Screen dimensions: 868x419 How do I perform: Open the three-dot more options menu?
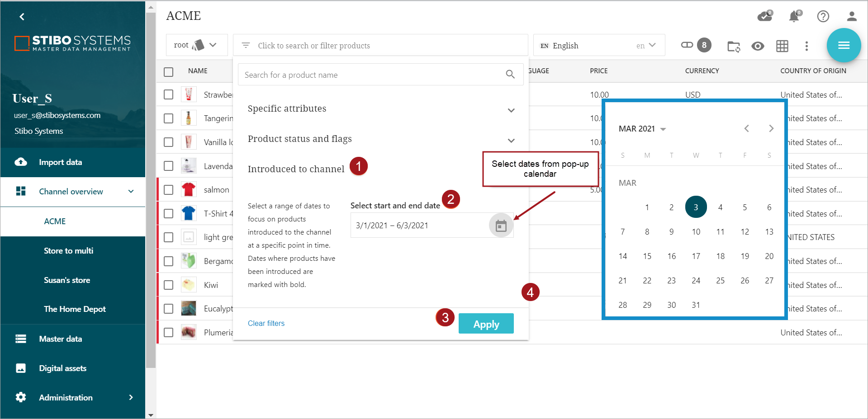point(806,46)
